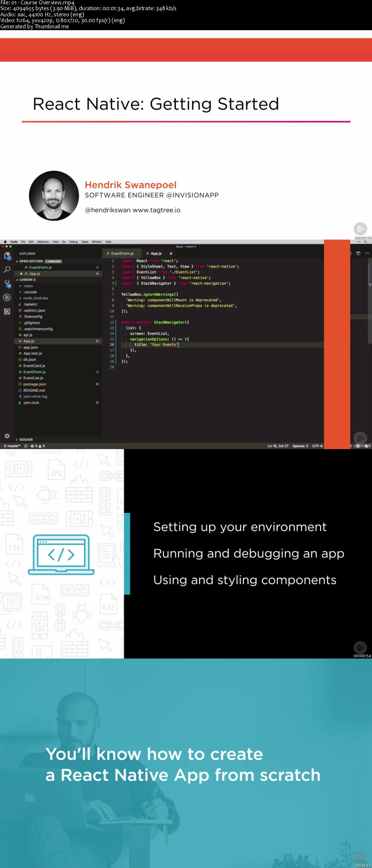Open EventCard.js in the file tree
This screenshot has width=372, height=868.
(58, 366)
